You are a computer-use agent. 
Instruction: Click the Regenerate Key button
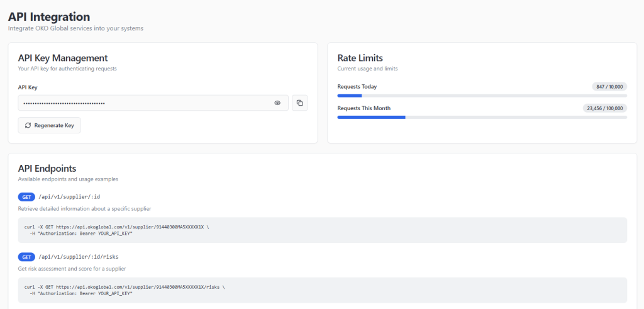(x=50, y=125)
